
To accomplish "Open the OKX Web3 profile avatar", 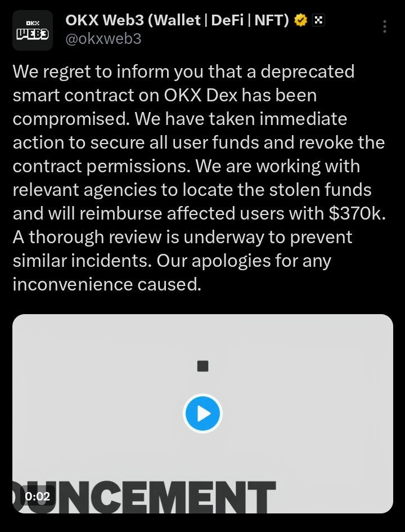I will pyautogui.click(x=33, y=30).
